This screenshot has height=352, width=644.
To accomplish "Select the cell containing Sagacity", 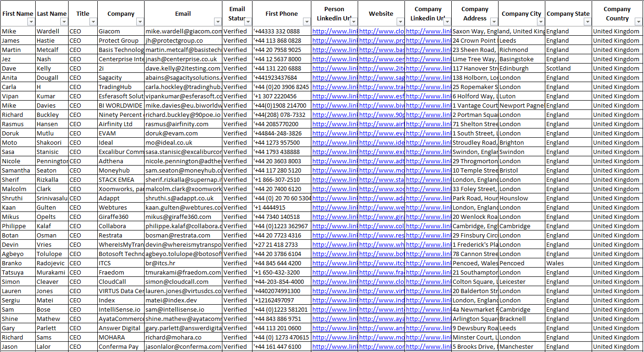I will click(x=120, y=77).
